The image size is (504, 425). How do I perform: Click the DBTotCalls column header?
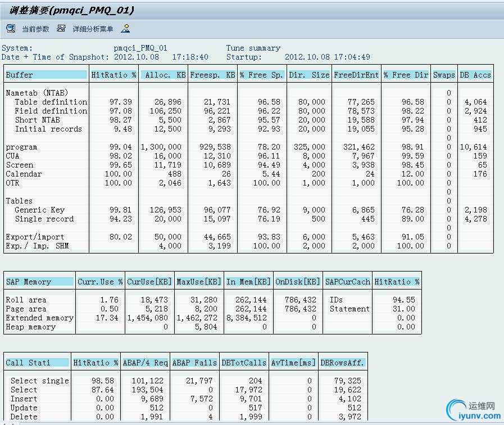point(244,363)
